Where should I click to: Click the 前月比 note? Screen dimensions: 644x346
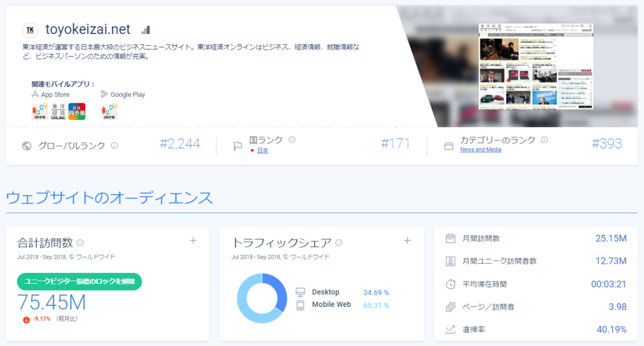pyautogui.click(x=67, y=319)
